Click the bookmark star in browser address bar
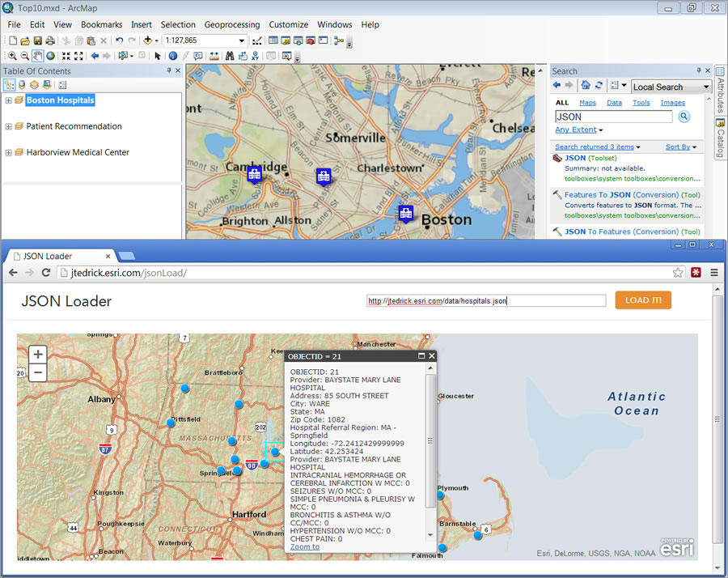The image size is (728, 578). click(x=678, y=273)
